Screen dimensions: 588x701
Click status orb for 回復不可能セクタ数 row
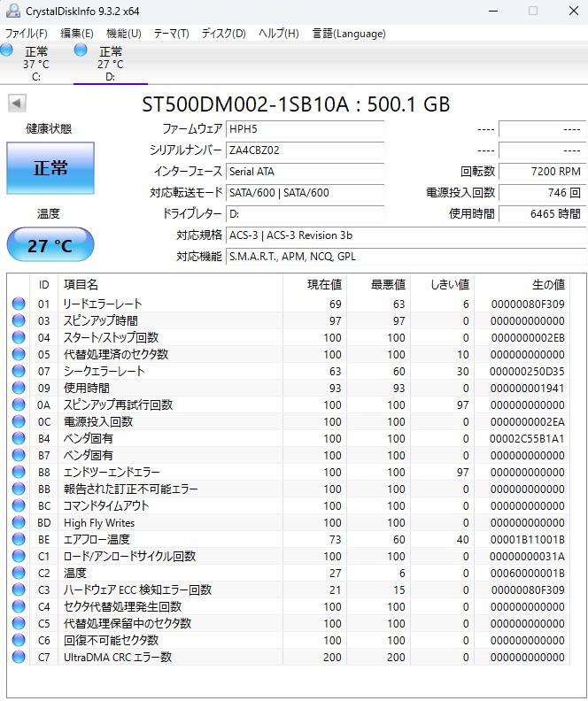point(19,640)
